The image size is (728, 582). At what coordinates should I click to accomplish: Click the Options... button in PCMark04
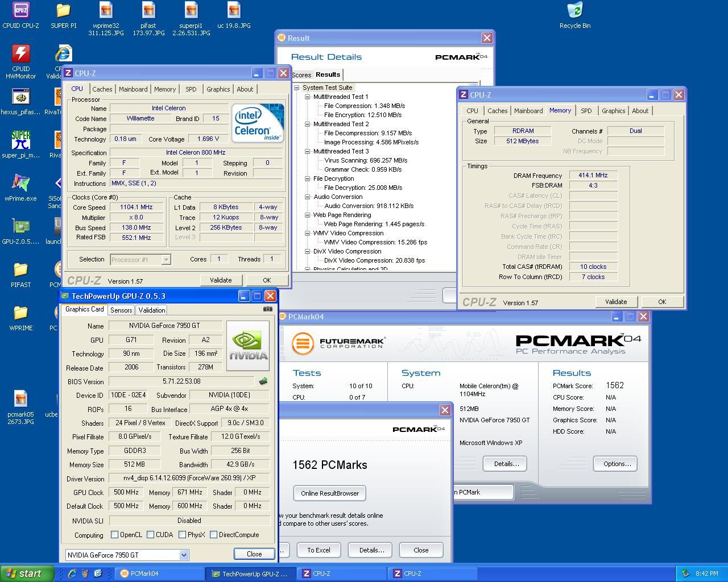615,464
